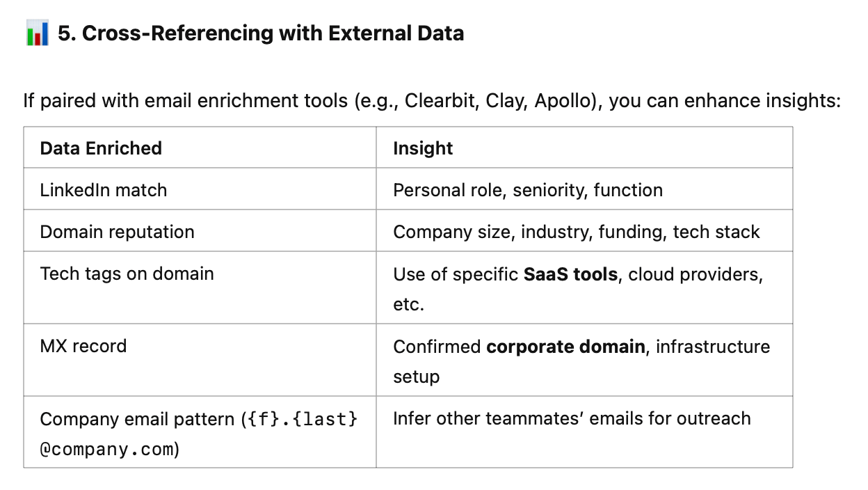Click the infrastructure setup text
Viewport: 868px width, 490px height.
pyautogui.click(x=581, y=361)
